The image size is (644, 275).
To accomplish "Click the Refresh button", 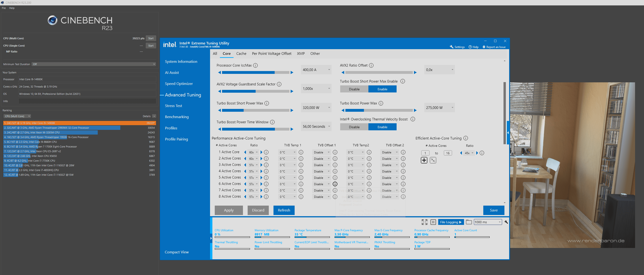I will tap(284, 210).
